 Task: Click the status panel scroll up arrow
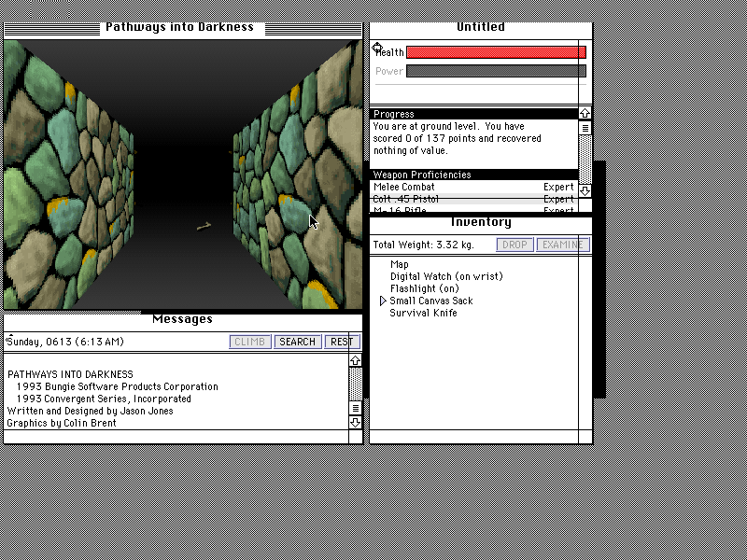585,113
